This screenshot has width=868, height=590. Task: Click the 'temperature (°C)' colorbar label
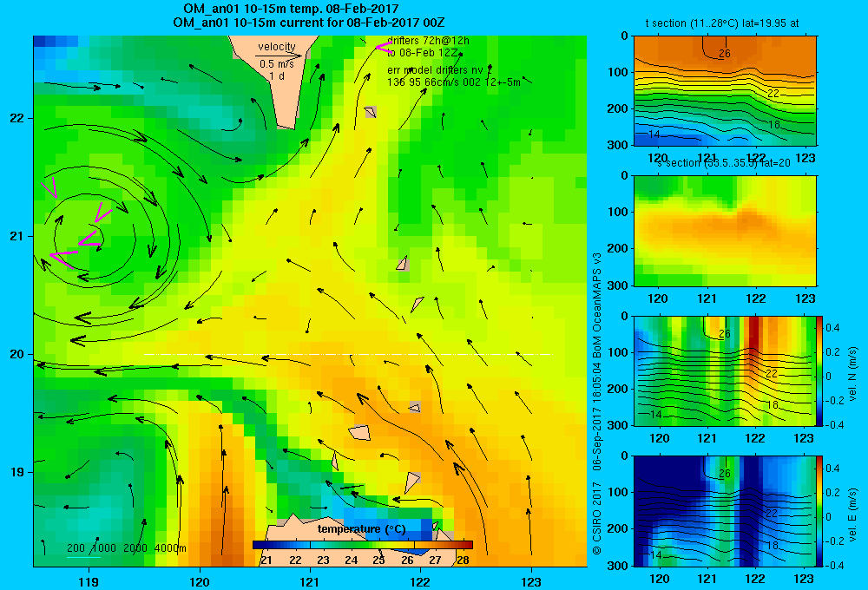pos(361,529)
